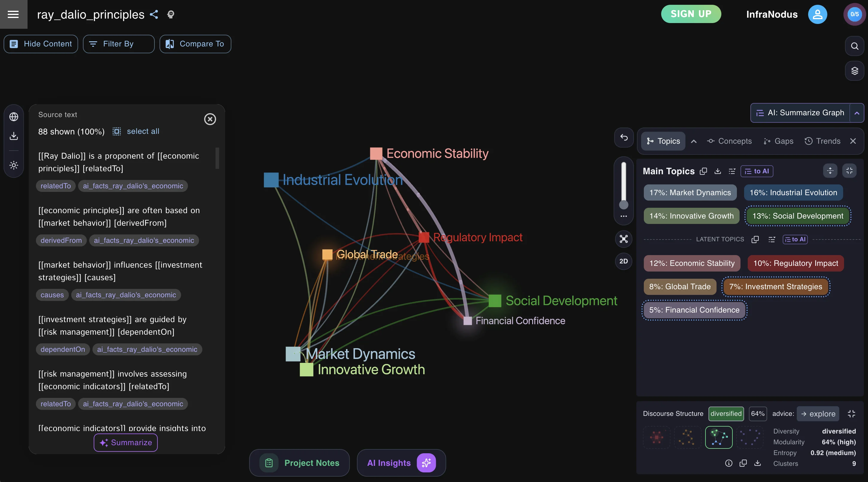
Task: Click the Summarize button
Action: (125, 442)
